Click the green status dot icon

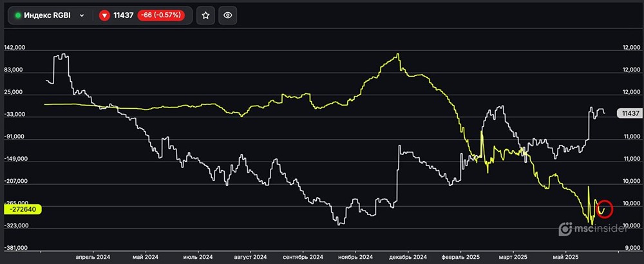18,15
